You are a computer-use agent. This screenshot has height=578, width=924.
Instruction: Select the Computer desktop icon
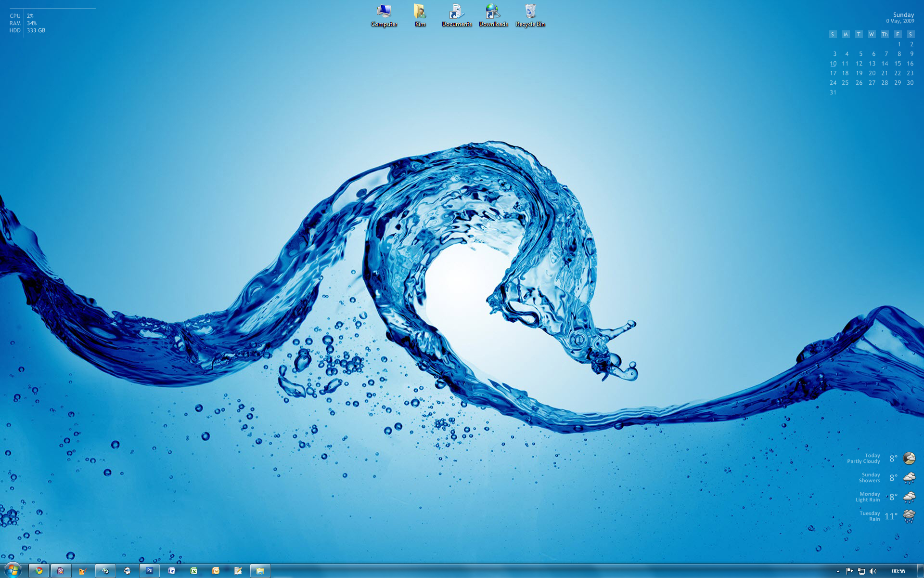point(384,15)
